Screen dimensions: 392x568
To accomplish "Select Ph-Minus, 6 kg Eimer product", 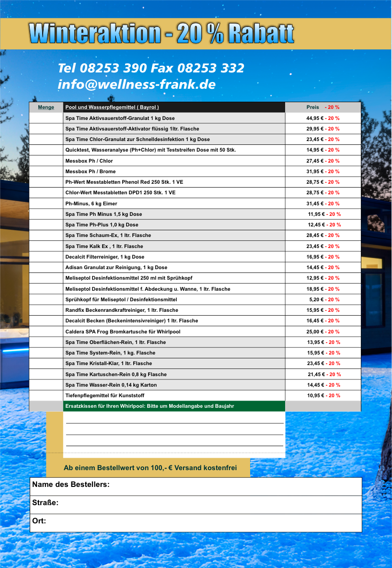I will click(91, 203).
